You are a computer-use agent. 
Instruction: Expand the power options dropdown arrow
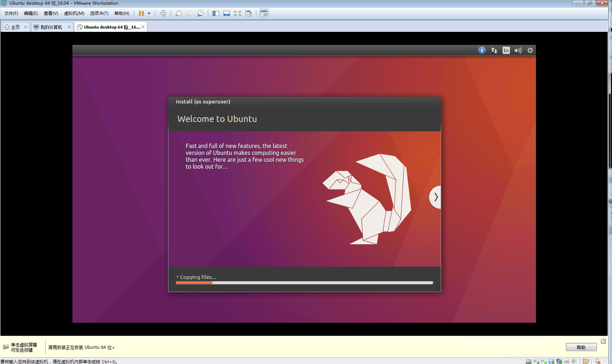tap(149, 13)
